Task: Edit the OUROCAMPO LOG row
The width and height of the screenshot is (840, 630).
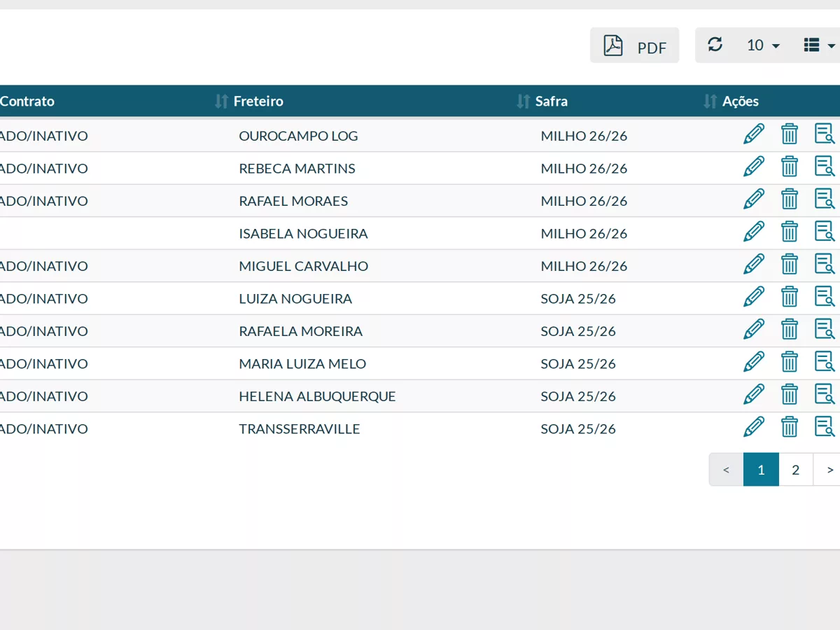Action: [754, 134]
